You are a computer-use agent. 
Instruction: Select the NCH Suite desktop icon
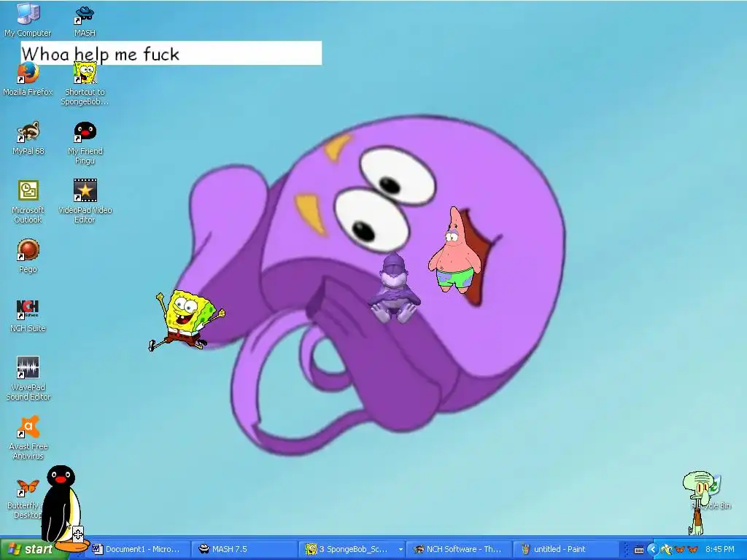click(x=28, y=315)
